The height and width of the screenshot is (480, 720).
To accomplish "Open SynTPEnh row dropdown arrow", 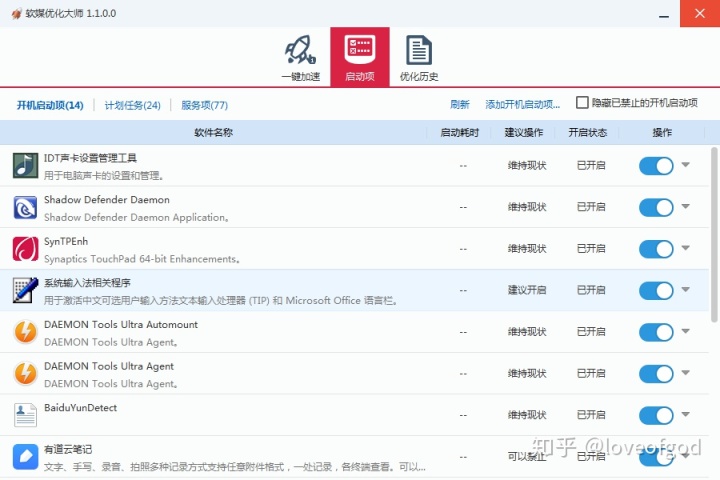I will click(x=686, y=248).
